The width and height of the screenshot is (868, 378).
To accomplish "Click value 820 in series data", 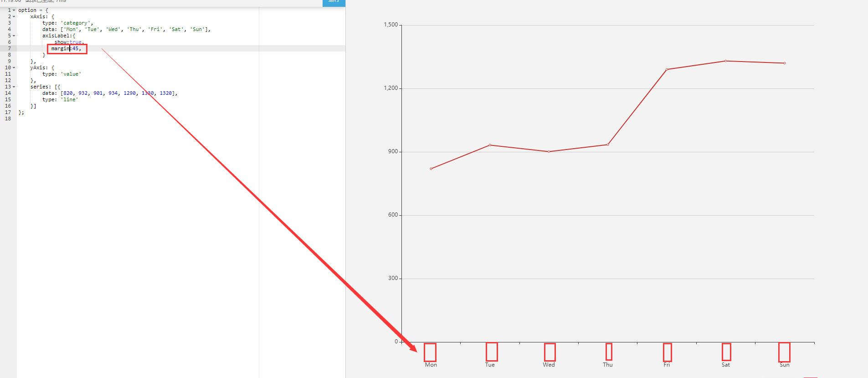I will (x=68, y=93).
